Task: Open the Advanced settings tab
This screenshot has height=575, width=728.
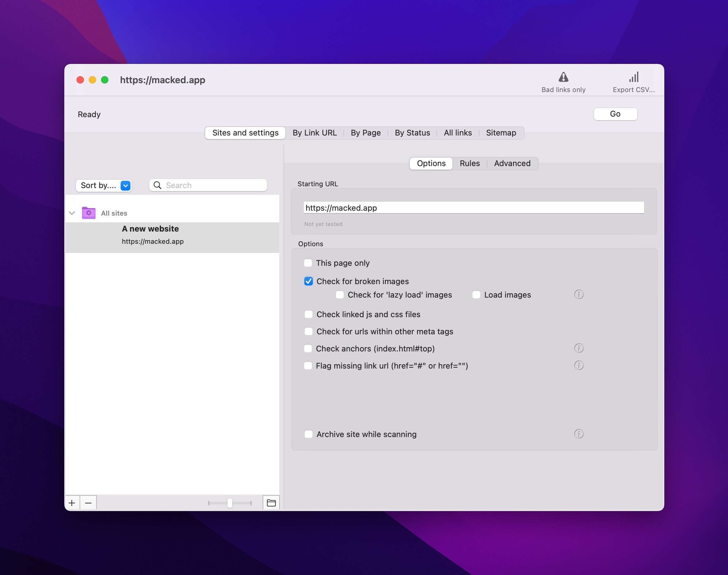Action: 512,163
